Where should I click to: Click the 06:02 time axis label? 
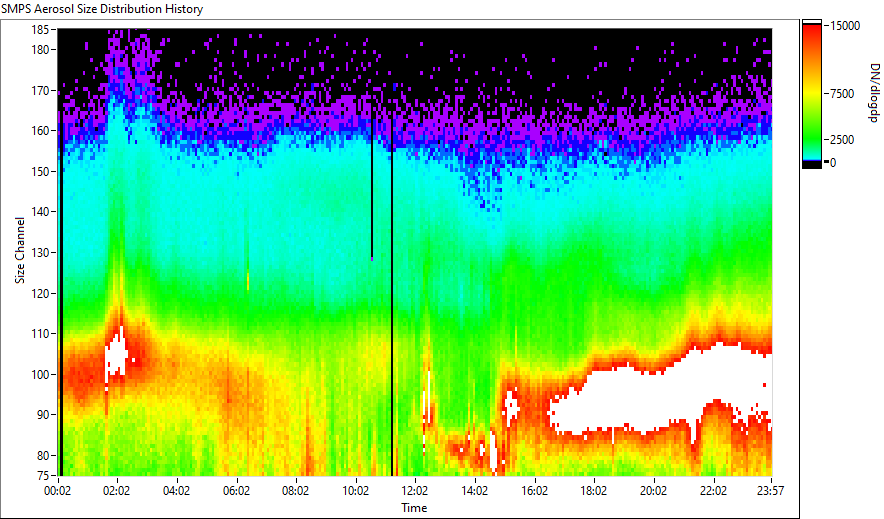pyautogui.click(x=236, y=491)
